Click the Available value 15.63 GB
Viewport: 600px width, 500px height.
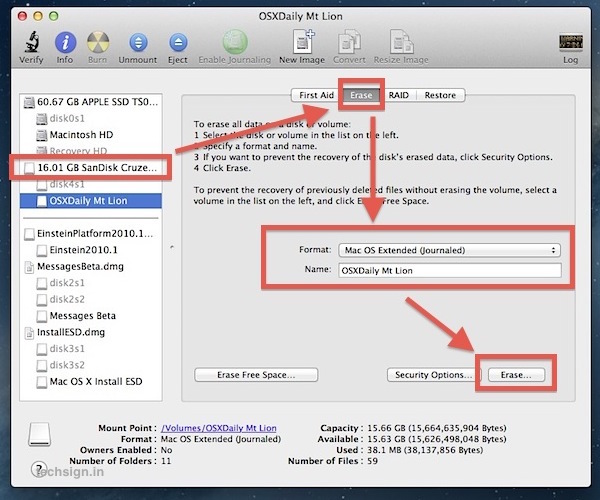point(437,439)
